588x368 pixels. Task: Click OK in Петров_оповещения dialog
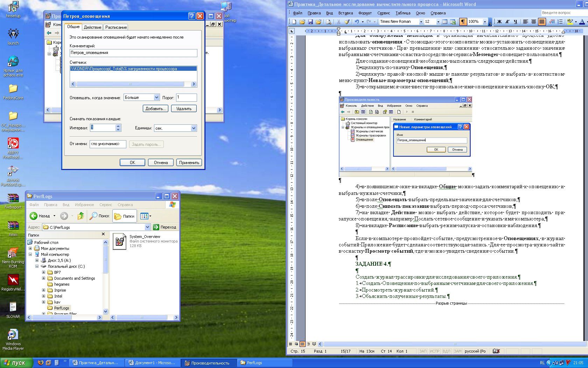tap(132, 163)
